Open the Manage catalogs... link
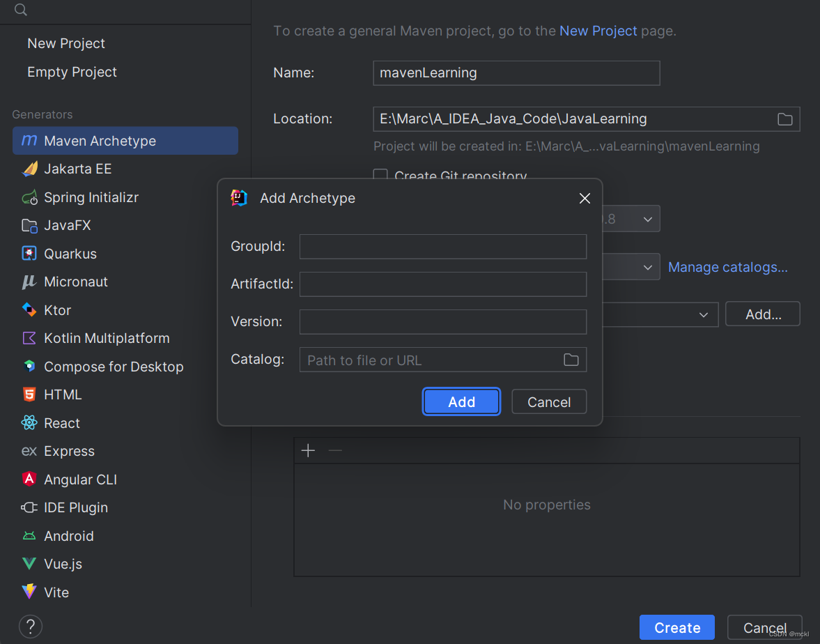The height and width of the screenshot is (644, 820). (727, 268)
